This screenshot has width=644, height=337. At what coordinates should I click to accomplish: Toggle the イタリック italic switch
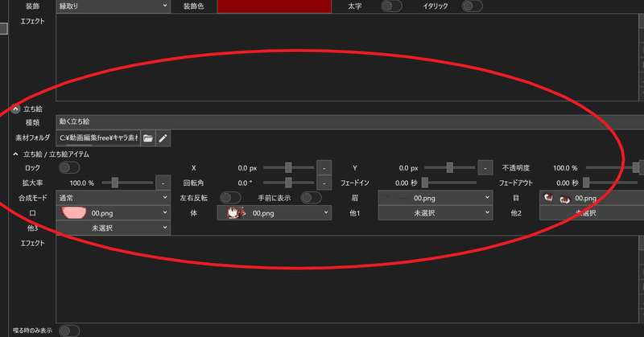[472, 6]
